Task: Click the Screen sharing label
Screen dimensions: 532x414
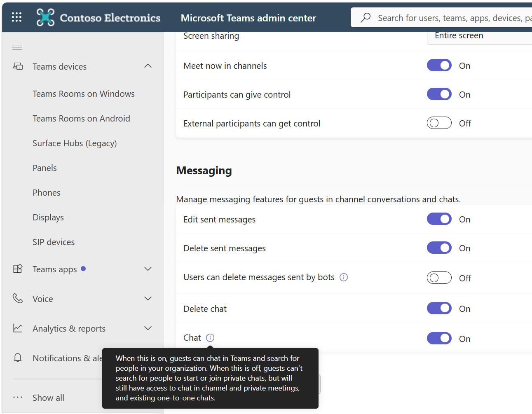Action: (211, 36)
